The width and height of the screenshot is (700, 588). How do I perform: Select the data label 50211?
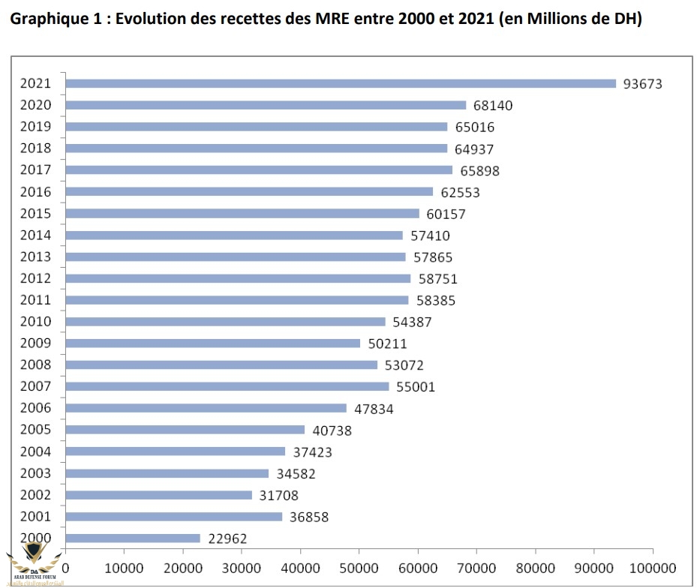[x=386, y=344]
